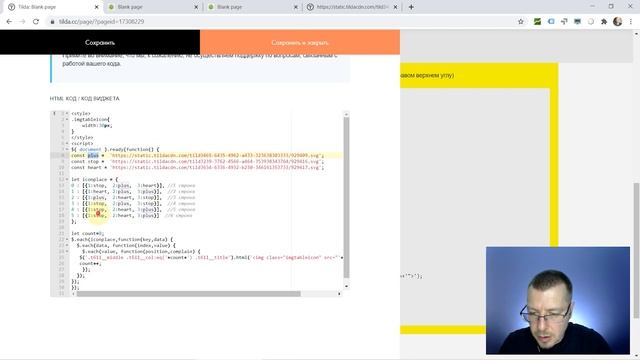Collapse fold arrow at $.each(iconplace line 22

coord(67,240)
